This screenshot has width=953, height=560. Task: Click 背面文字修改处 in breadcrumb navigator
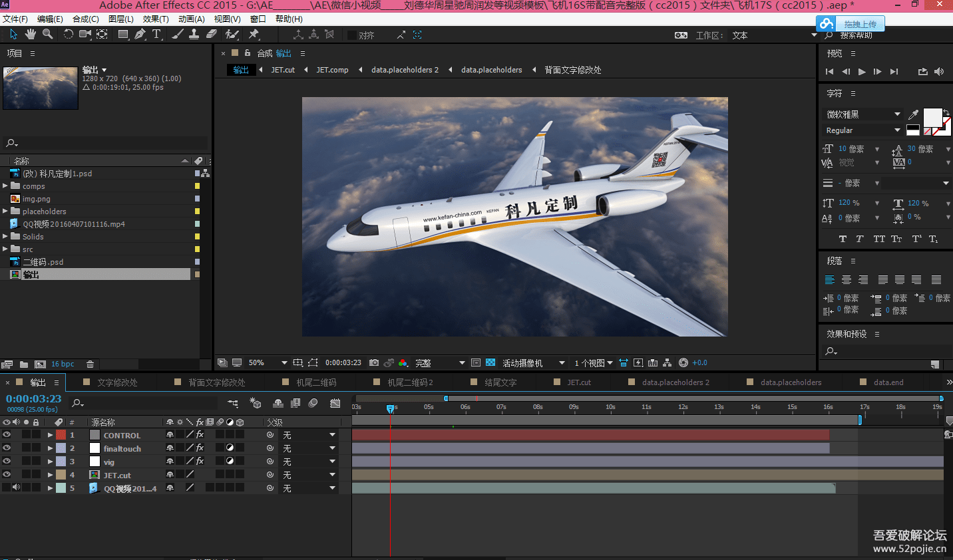573,70
